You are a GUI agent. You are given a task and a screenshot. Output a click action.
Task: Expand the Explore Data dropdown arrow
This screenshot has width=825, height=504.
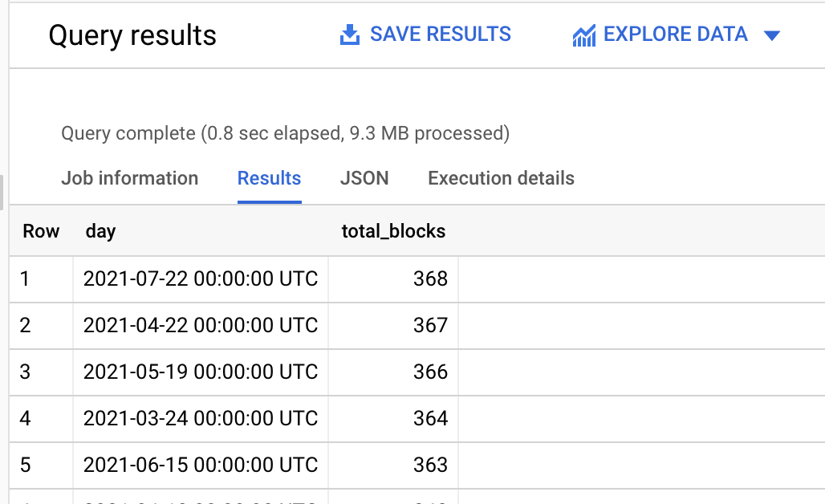point(772,35)
